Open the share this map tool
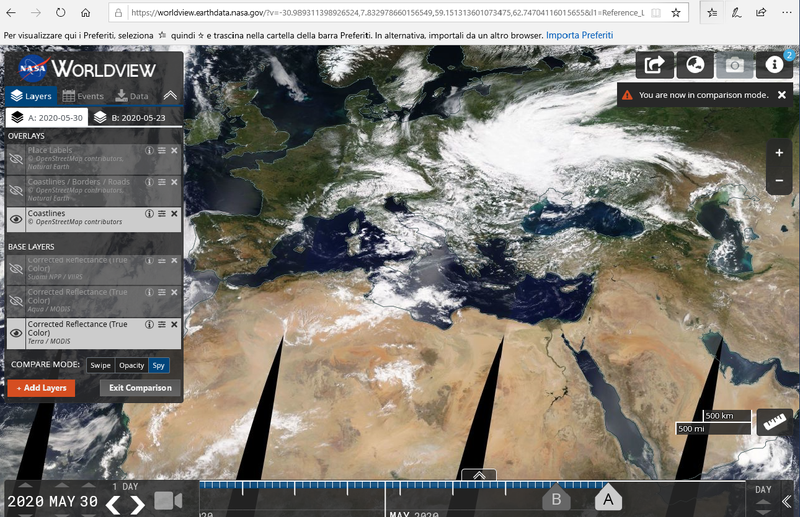The height and width of the screenshot is (517, 800). coord(655,65)
